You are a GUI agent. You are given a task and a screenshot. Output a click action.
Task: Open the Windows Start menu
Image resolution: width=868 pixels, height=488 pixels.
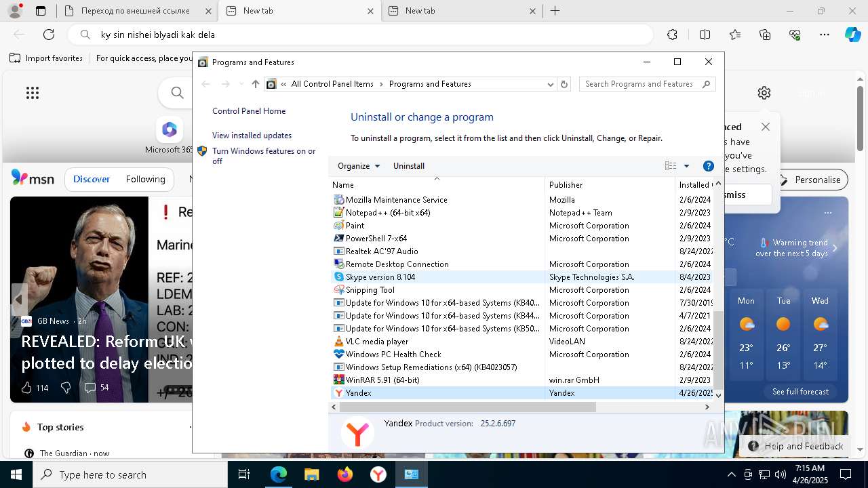16,474
